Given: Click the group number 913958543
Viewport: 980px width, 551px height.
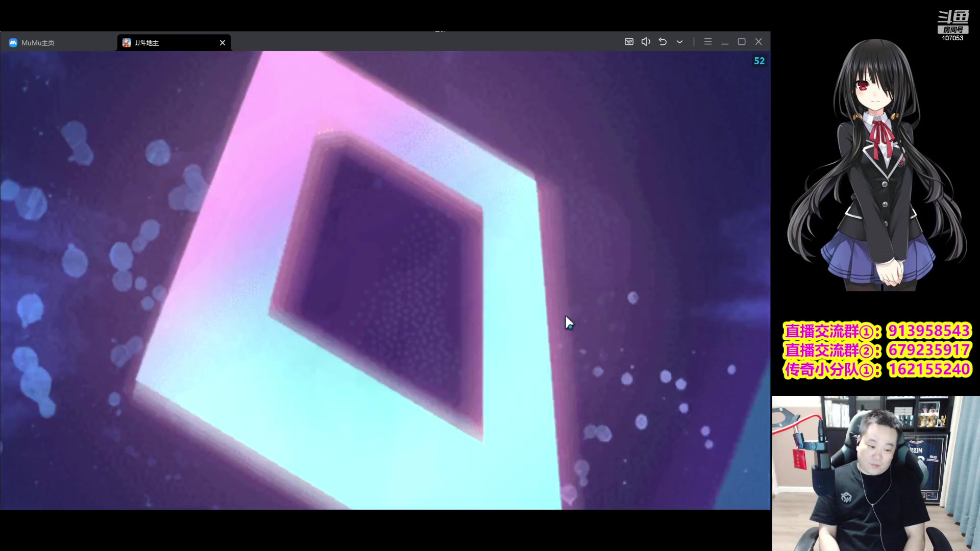Looking at the screenshot, I should 928,331.
